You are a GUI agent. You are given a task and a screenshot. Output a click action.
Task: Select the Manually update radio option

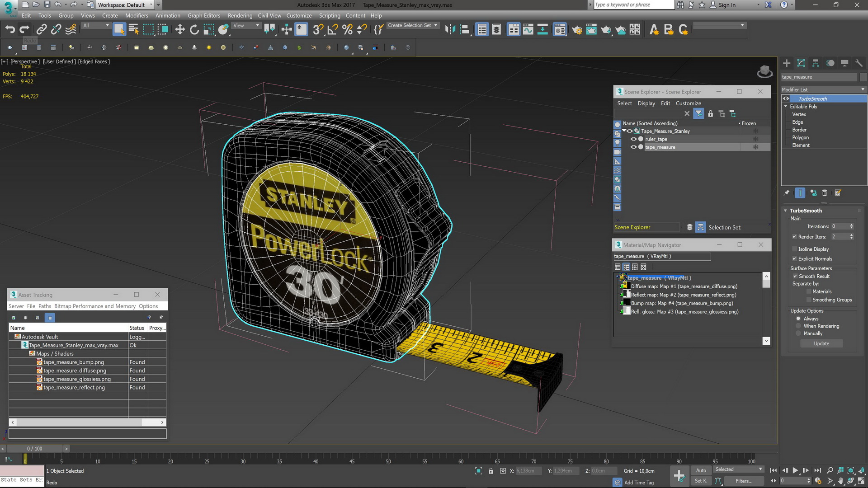(x=798, y=334)
